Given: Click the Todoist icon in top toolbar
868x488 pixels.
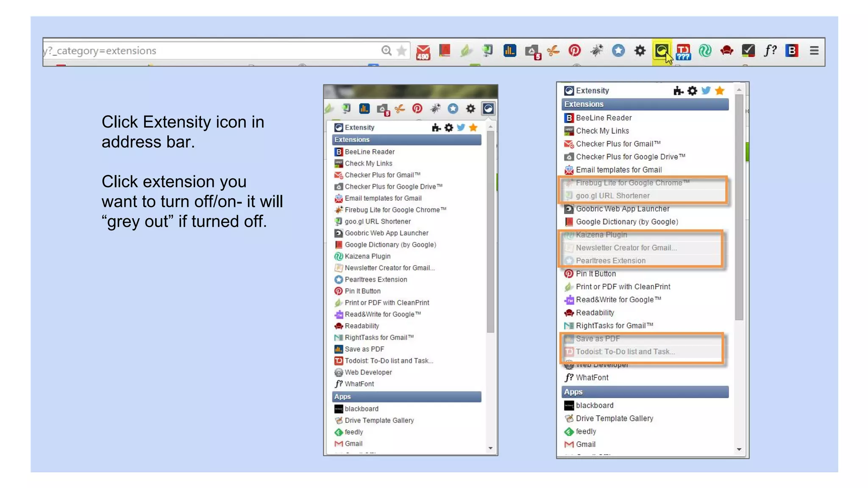Looking at the screenshot, I should [683, 52].
